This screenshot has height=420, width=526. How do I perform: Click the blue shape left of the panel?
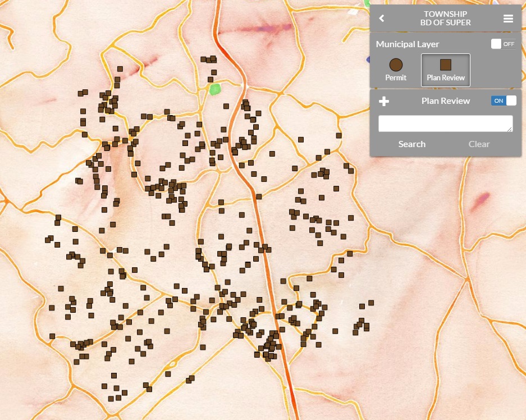(x=368, y=60)
